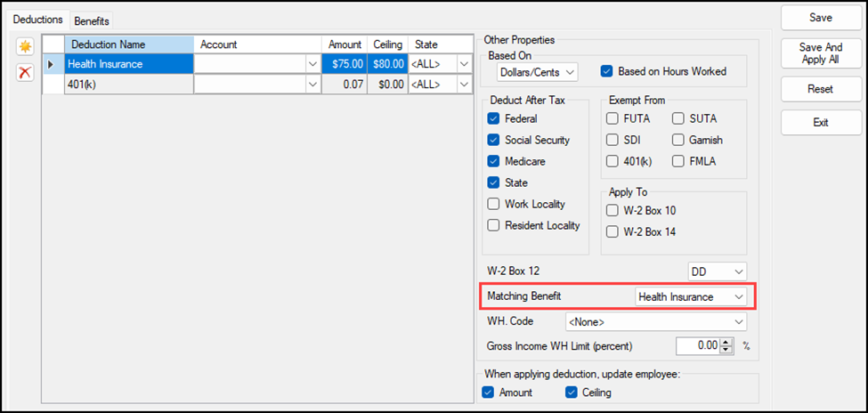The height and width of the screenshot is (413, 868).
Task: Click the 401(k) amount cell
Action: [x=344, y=84]
